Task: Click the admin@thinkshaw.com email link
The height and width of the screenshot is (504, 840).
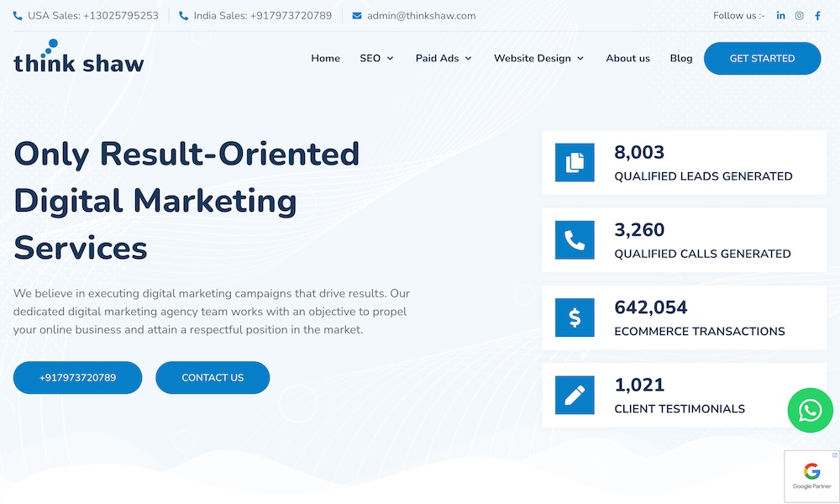Action: click(x=421, y=16)
